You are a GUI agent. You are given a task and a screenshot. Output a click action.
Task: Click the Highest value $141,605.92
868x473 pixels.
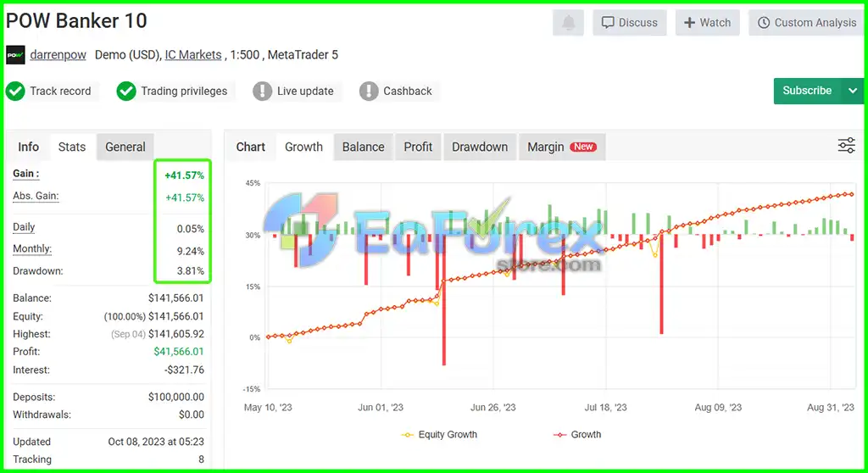(x=176, y=334)
